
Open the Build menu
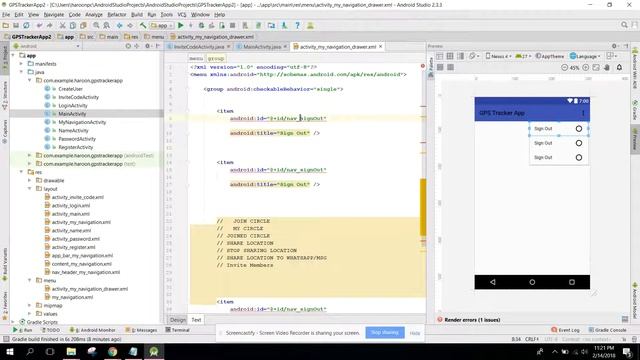[137, 15]
